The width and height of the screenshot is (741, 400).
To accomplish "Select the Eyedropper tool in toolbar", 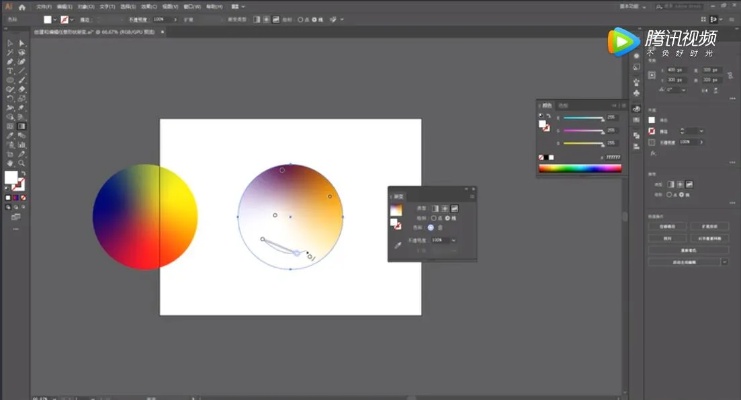I will [10, 135].
